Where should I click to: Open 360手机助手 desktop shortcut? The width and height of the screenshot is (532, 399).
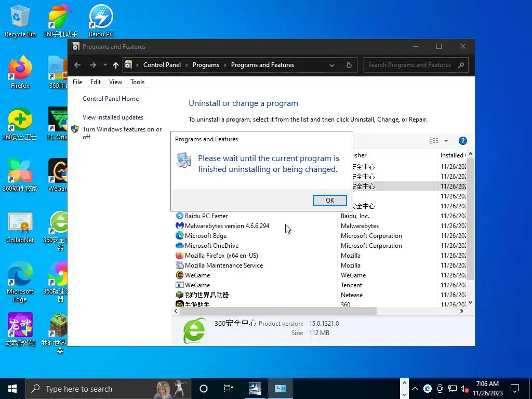point(60,21)
